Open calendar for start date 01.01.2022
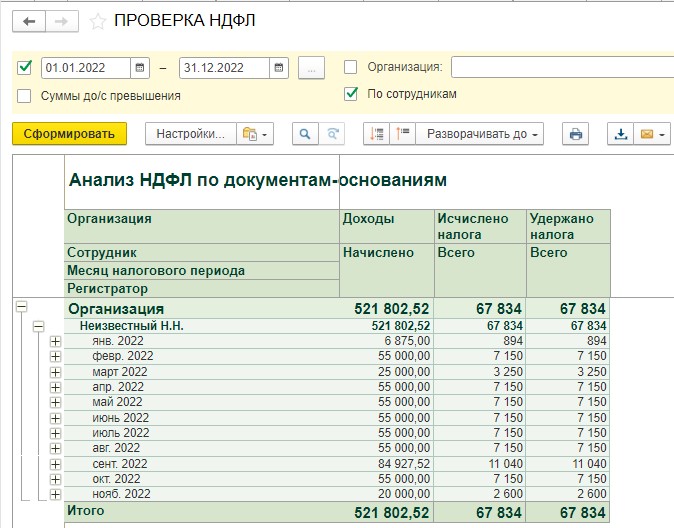 140,68
